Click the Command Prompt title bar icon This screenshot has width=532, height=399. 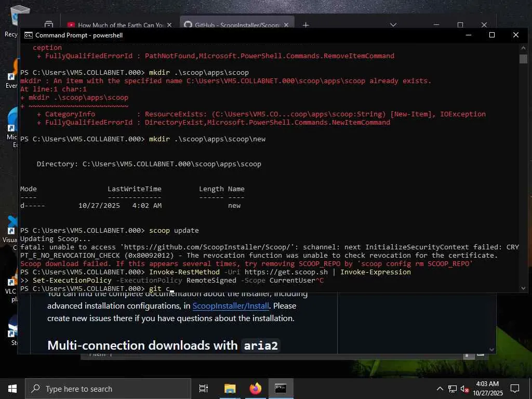[x=29, y=35]
